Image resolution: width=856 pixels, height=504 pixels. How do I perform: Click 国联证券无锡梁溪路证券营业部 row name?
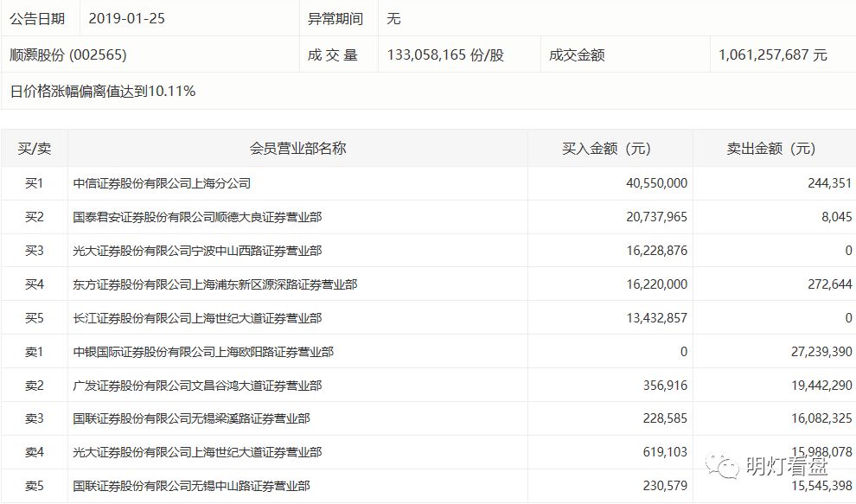192,418
